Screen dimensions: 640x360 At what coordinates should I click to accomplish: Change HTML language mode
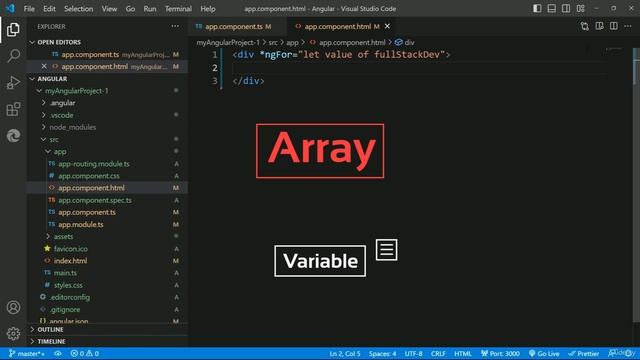[463, 353]
